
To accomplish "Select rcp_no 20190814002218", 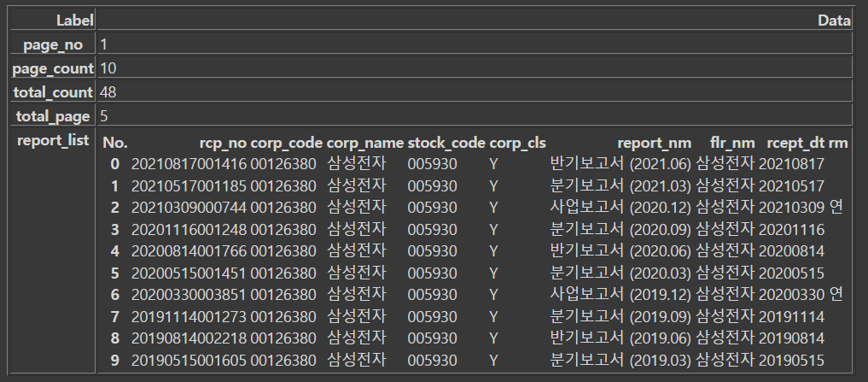I will pos(189,338).
